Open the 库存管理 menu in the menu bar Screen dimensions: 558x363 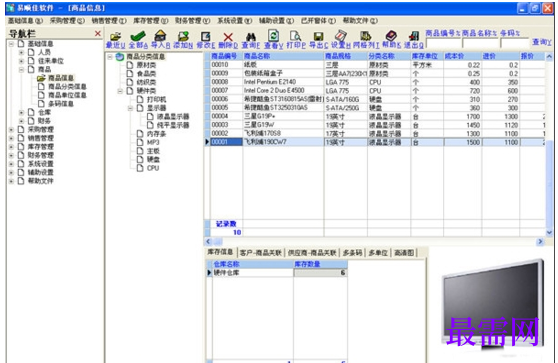coord(151,21)
